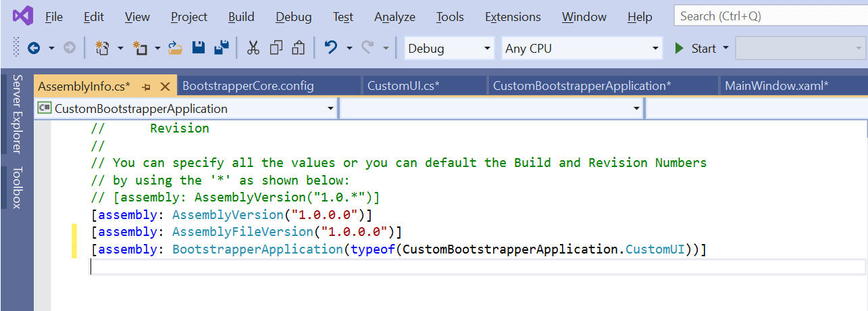Open the Debug configuration dropdown

(x=449, y=49)
